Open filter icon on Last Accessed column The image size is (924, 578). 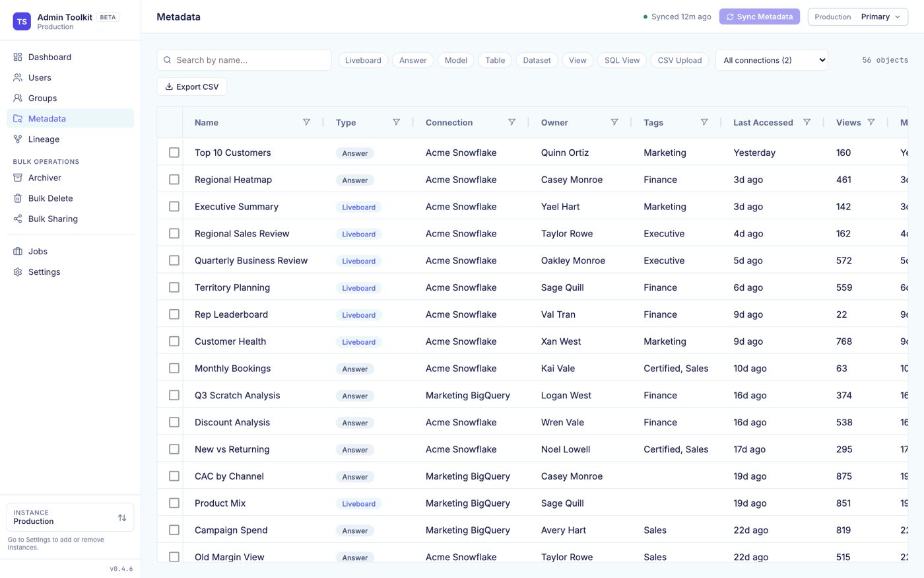coord(807,122)
